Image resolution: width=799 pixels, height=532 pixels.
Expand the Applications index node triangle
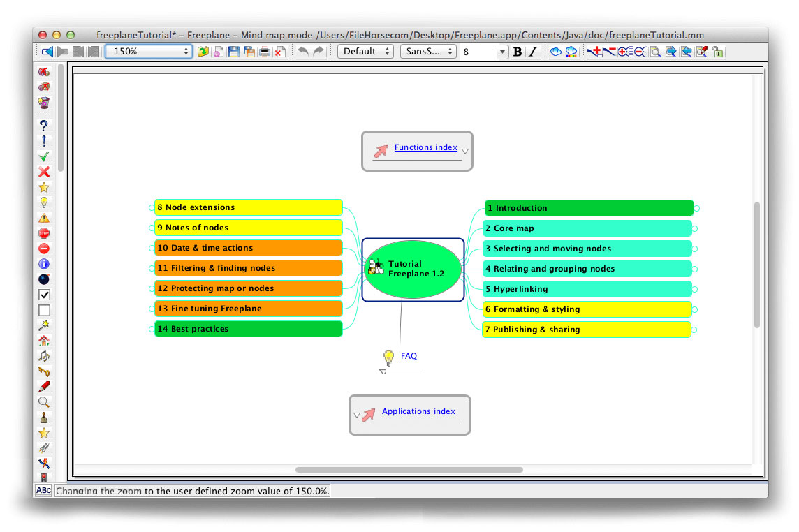click(357, 415)
